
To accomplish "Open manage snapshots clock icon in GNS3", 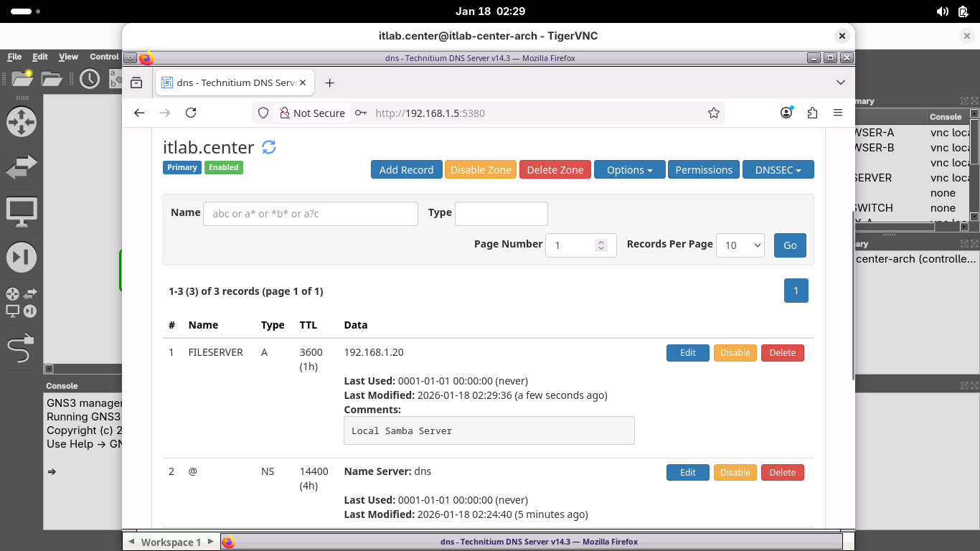I will coord(90,79).
